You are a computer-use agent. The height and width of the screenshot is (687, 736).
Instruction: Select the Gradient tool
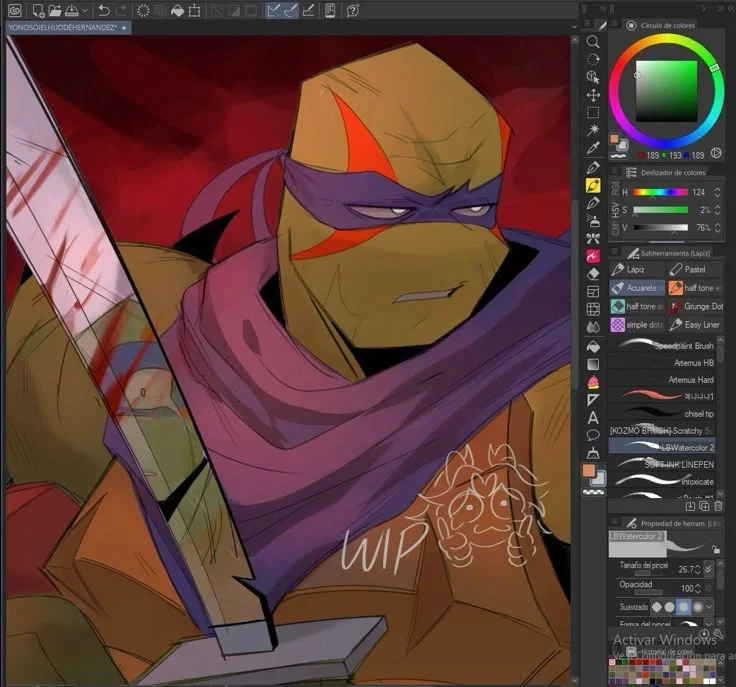pos(593,365)
